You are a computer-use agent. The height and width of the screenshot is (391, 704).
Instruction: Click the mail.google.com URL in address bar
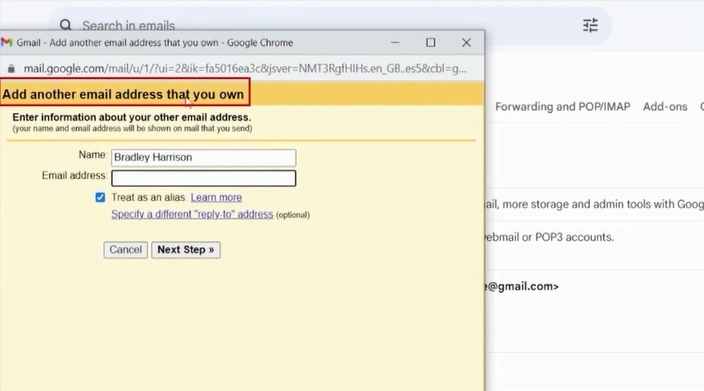[245, 69]
